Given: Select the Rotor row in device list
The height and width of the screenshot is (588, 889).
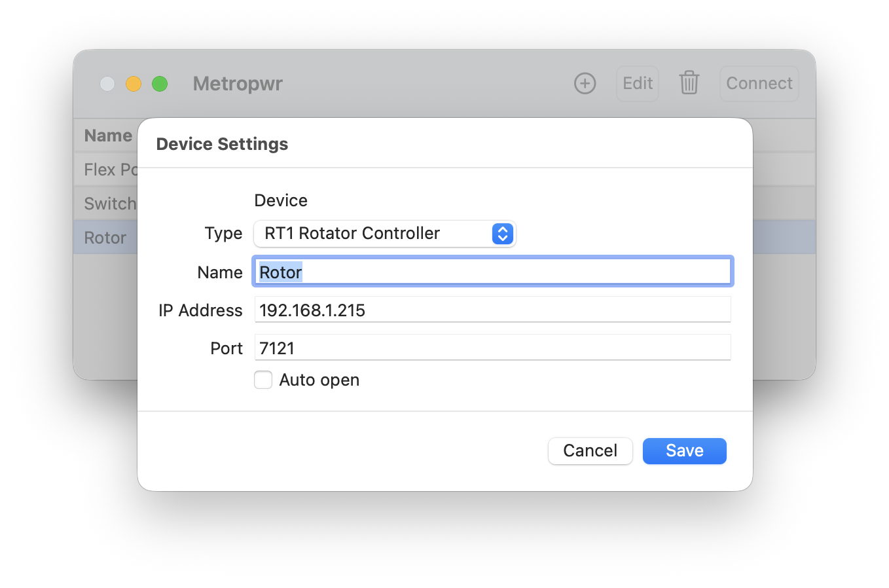Looking at the screenshot, I should pyautogui.click(x=105, y=238).
